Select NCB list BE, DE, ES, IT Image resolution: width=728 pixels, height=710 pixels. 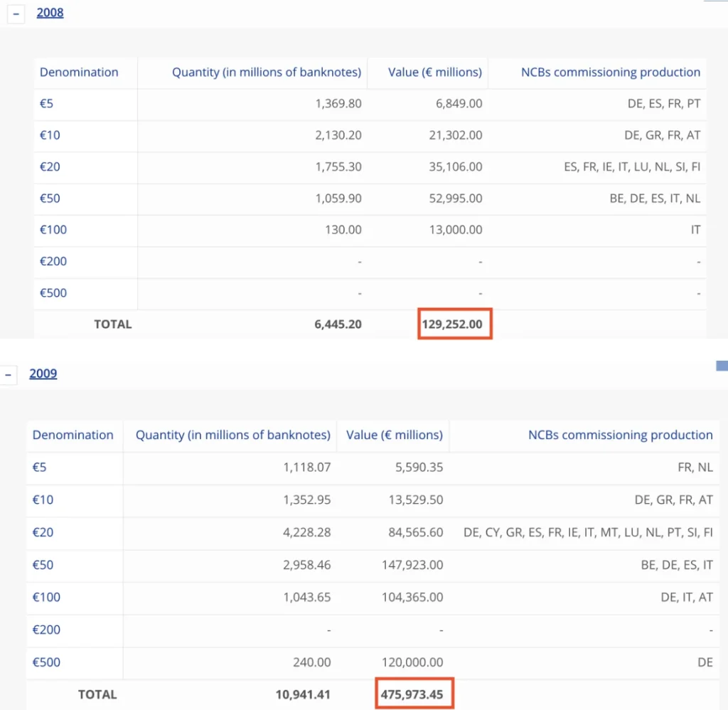[677, 565]
